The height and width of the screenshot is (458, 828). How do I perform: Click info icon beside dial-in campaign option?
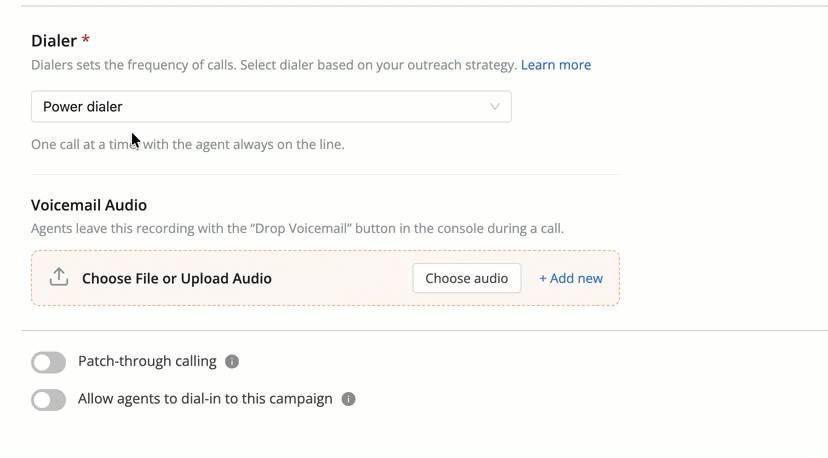(x=349, y=399)
